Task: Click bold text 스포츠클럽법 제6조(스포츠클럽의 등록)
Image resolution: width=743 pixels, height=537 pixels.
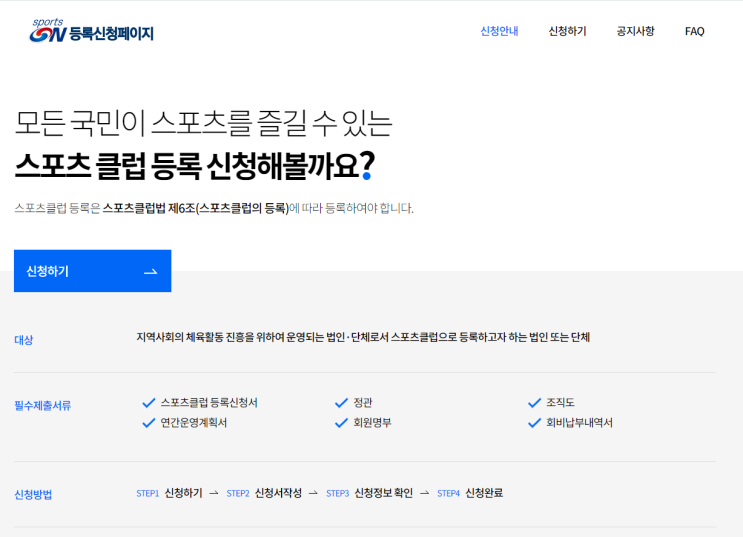Action: click(196, 208)
